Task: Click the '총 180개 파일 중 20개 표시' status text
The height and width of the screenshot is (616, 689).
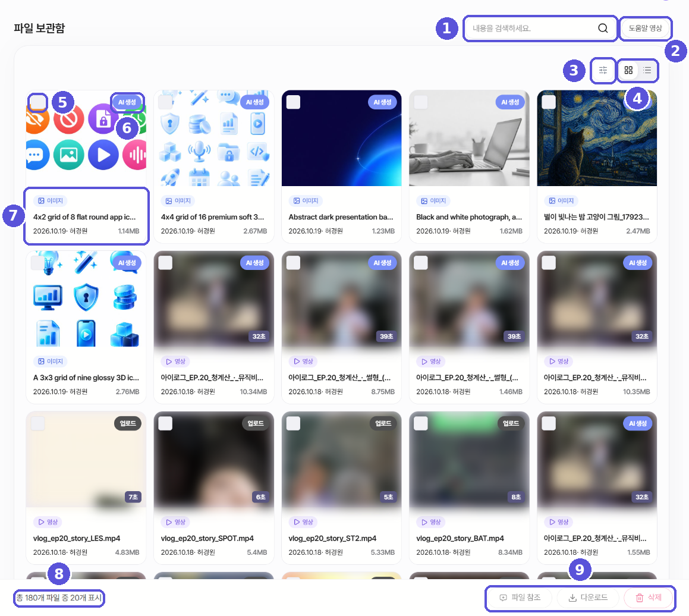Action: [59, 598]
